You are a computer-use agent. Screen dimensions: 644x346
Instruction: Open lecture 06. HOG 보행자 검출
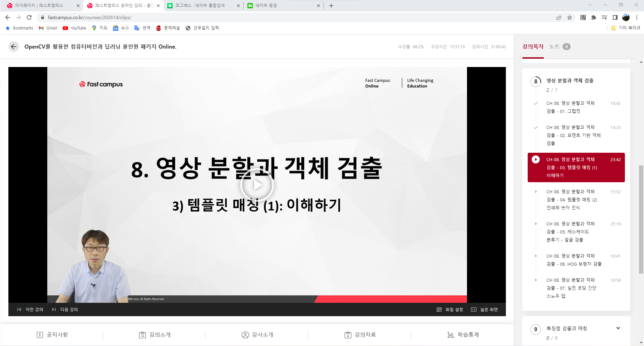(x=576, y=260)
